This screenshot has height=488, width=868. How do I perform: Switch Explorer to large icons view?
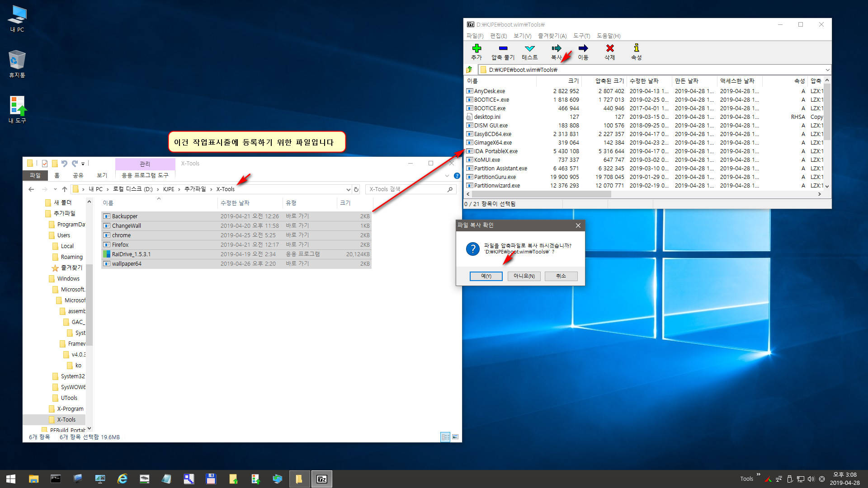pos(455,437)
